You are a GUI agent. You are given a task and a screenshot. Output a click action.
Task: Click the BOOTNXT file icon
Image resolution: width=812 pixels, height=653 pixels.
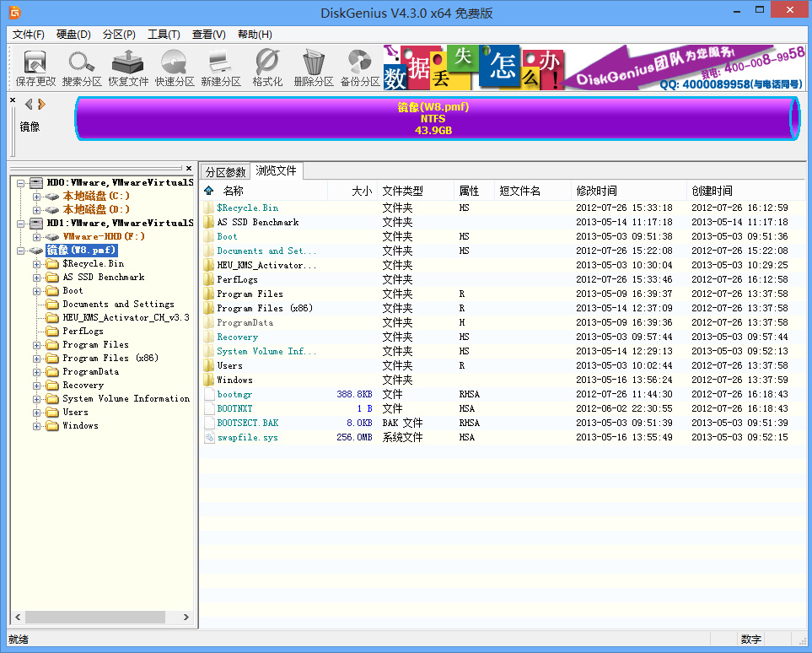point(209,408)
